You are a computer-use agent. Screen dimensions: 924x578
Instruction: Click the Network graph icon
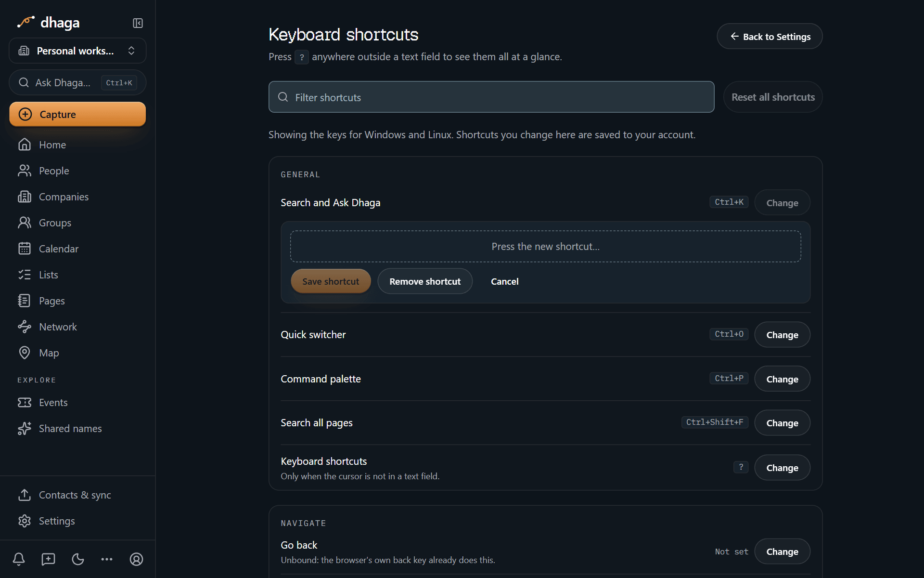25,327
